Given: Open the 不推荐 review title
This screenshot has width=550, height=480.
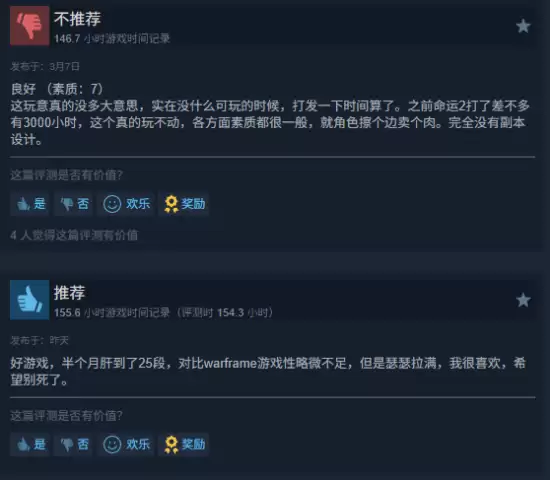Looking at the screenshot, I should click(77, 19).
